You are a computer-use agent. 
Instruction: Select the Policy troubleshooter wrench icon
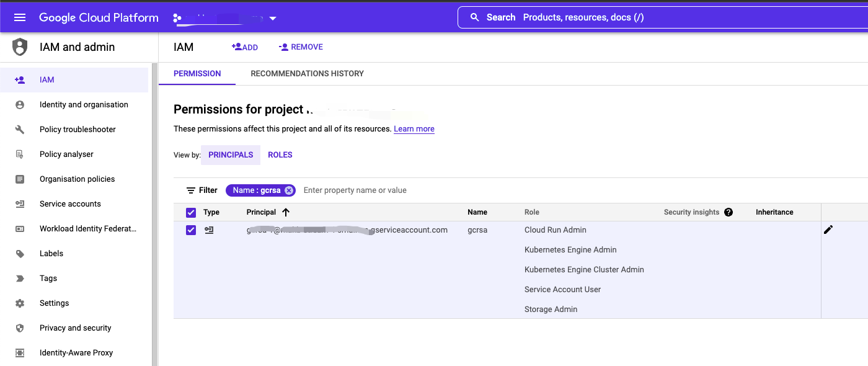pos(19,129)
